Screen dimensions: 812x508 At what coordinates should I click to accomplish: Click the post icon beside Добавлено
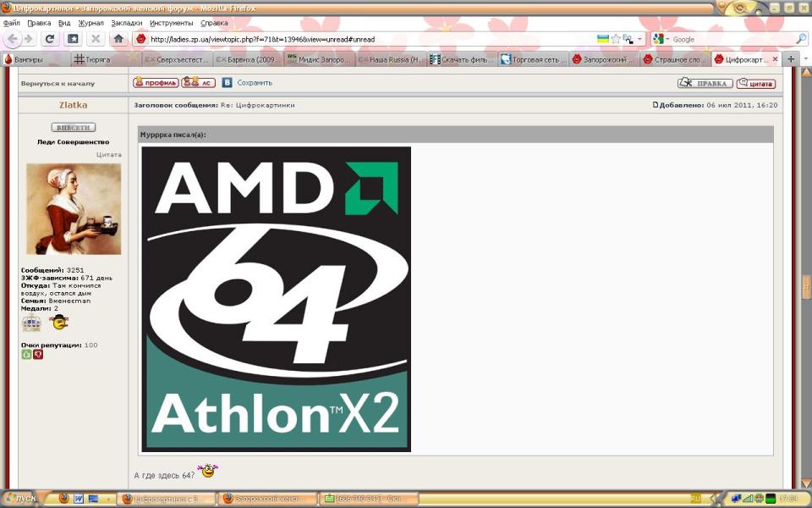[655, 105]
